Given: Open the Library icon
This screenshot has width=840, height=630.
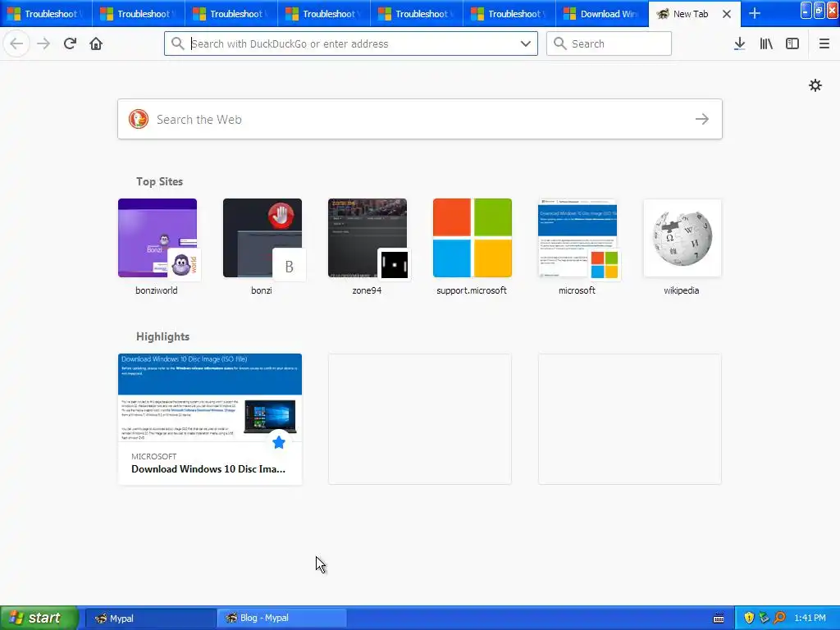Looking at the screenshot, I should coord(766,44).
